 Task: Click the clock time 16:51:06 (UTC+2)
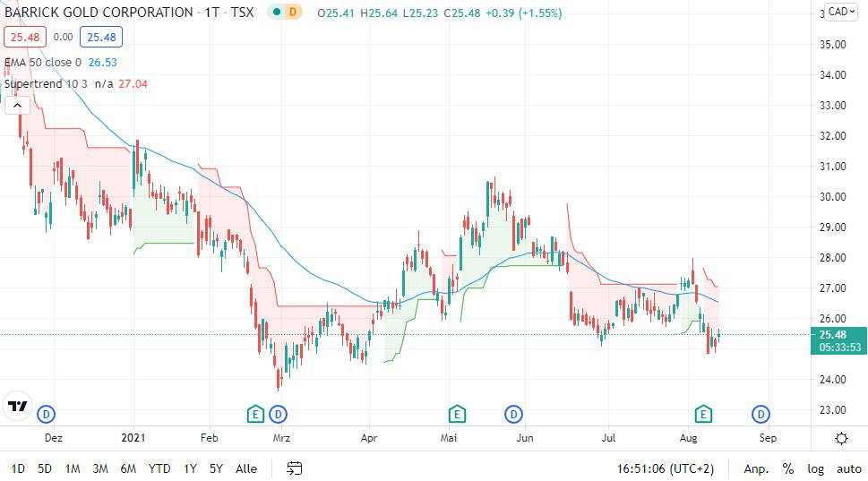coord(666,468)
